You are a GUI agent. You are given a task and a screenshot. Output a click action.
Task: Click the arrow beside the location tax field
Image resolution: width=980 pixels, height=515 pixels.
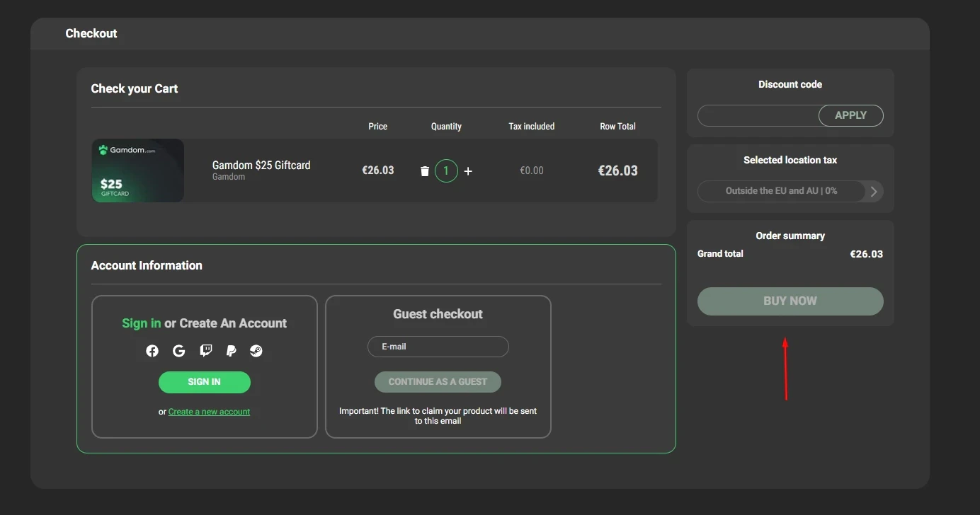(x=874, y=191)
